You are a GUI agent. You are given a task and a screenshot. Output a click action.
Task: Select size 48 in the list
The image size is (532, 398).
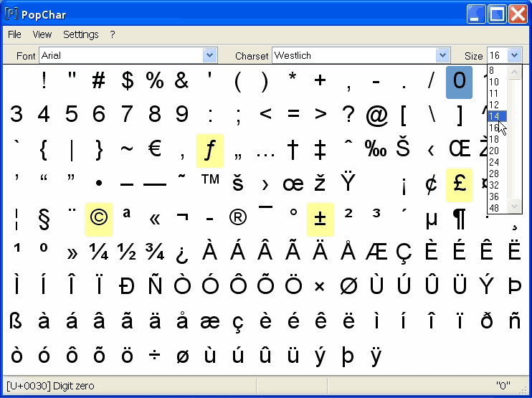[x=498, y=208]
